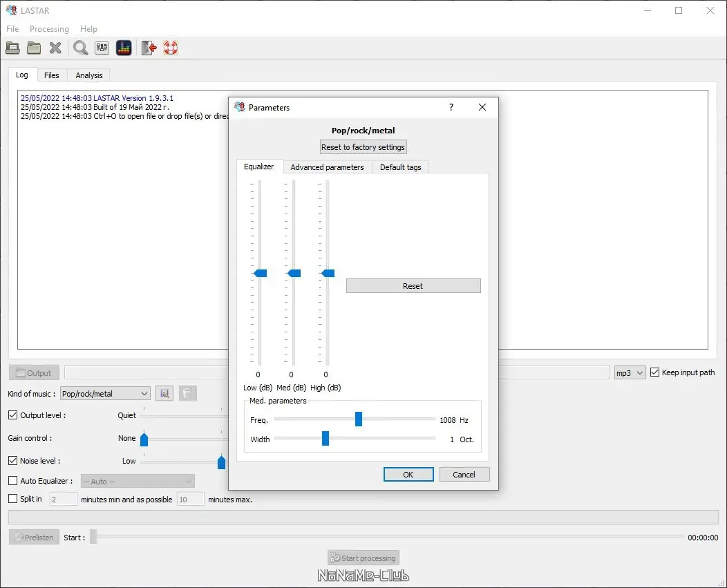Enable the Auto Equalizer checkbox

click(x=13, y=481)
